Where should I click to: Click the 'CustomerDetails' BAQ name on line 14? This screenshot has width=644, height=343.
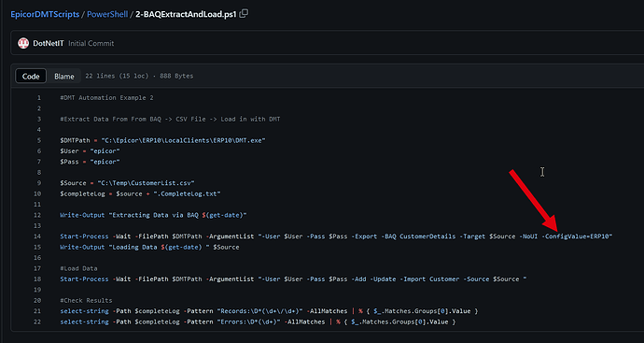coord(427,236)
